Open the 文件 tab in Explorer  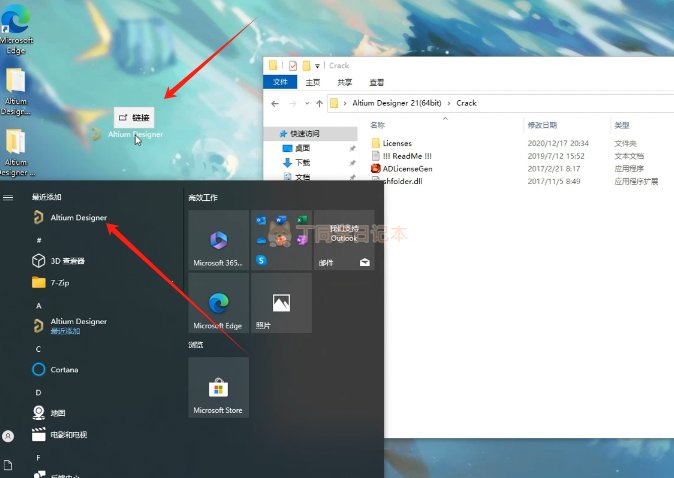[x=280, y=82]
